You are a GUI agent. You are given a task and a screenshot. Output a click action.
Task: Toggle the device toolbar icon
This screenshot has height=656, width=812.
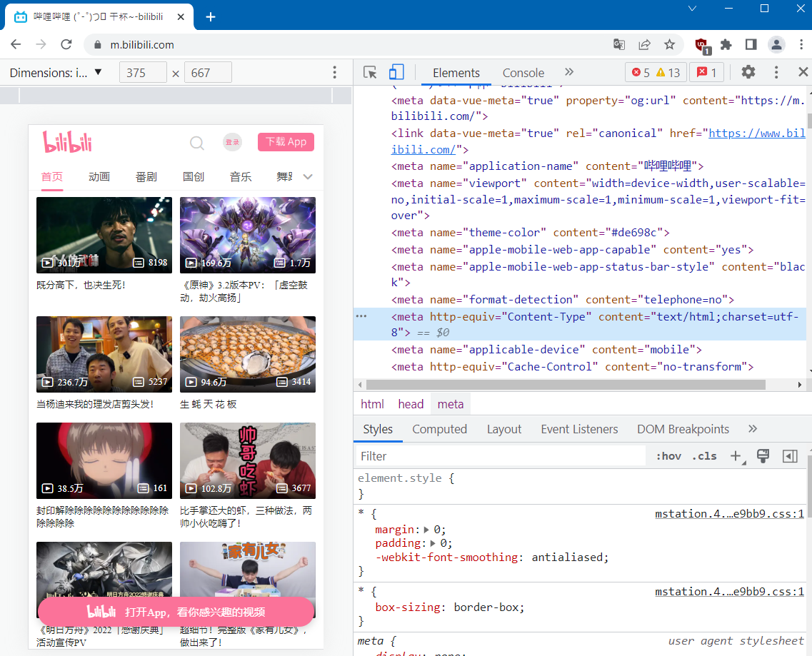coord(396,72)
